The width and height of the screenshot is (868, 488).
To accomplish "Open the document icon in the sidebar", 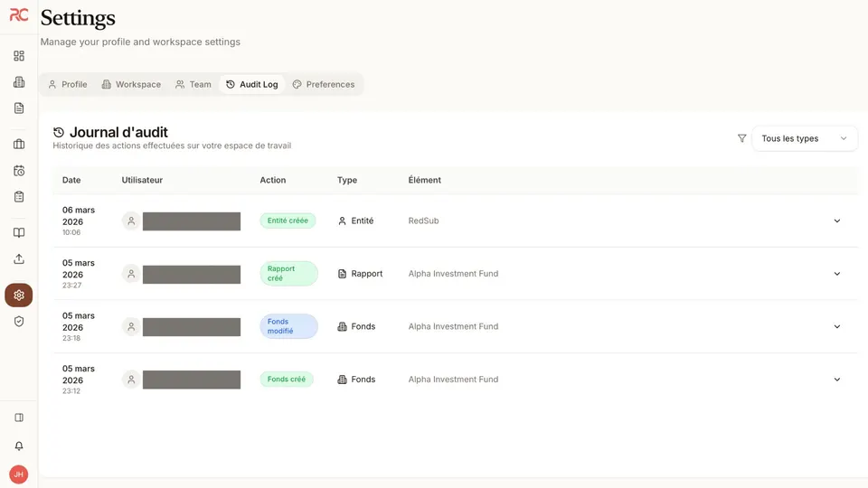I will 19,108.
